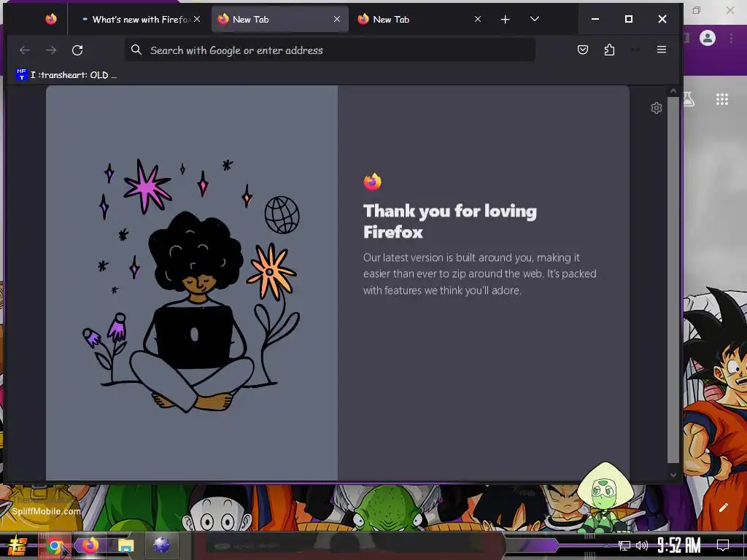Click the Firefox taskbar icon
The image size is (747, 560).
[90, 545]
